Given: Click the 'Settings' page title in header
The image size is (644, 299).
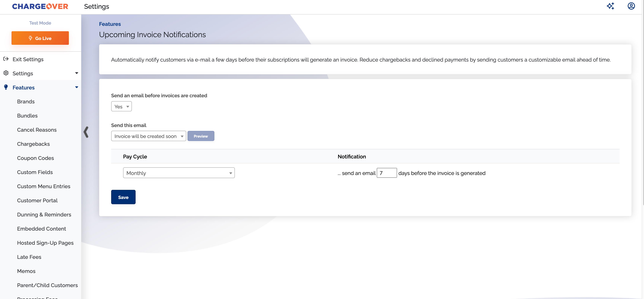Looking at the screenshot, I should click(x=96, y=7).
